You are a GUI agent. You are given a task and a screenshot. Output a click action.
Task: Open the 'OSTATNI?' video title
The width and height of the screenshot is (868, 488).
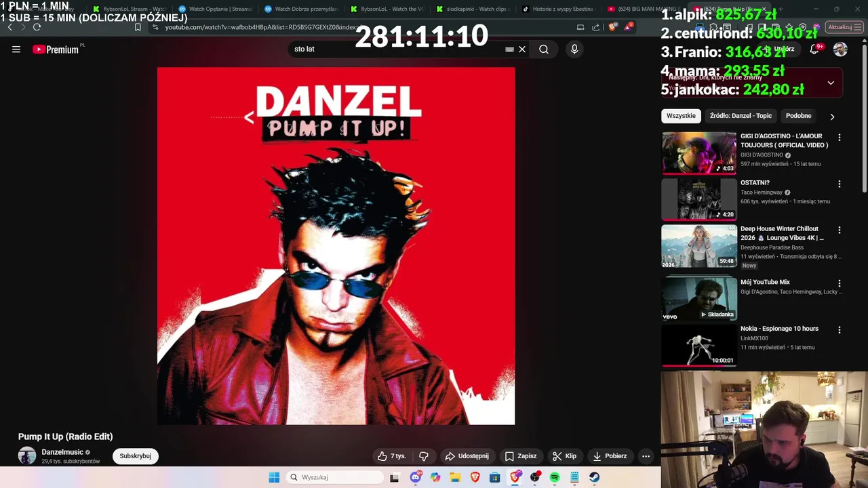coord(755,183)
